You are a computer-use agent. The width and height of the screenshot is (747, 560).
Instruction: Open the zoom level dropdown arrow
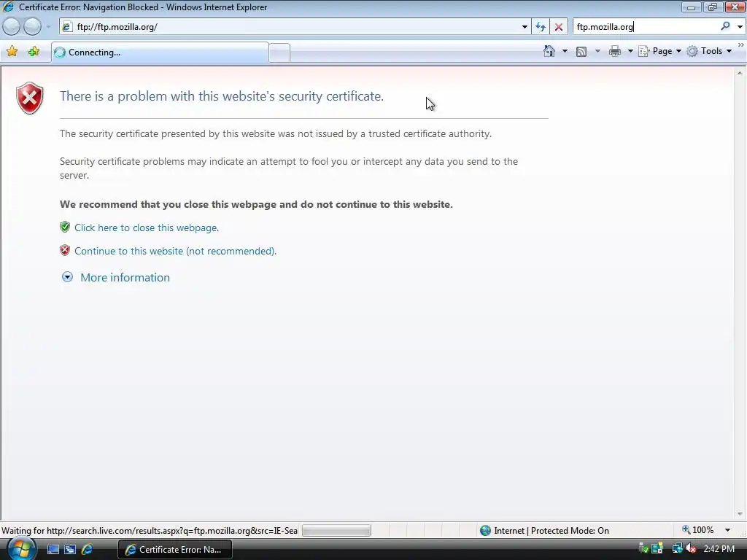coord(727,530)
